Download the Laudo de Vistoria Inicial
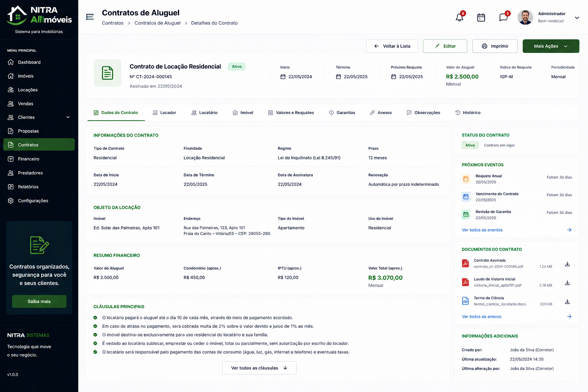 (x=567, y=283)
